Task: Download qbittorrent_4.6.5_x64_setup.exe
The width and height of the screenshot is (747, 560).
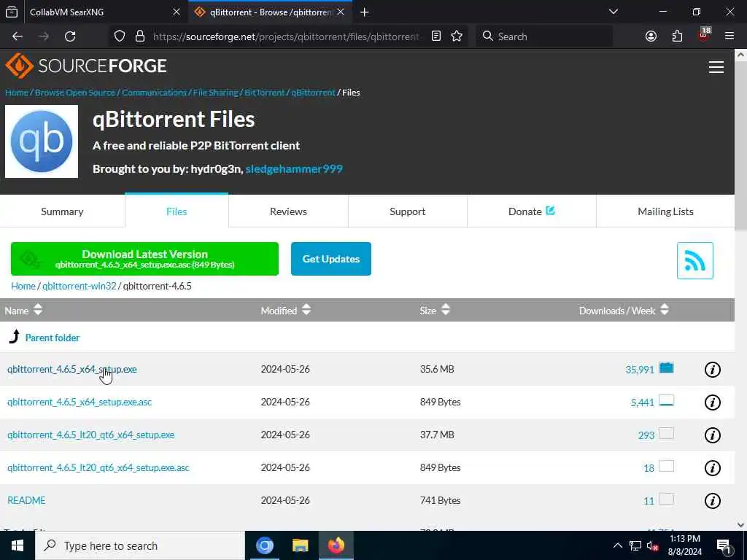Action: tap(72, 369)
